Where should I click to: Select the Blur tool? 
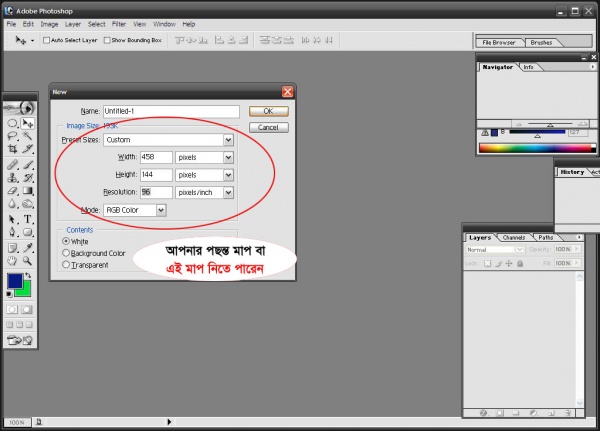(x=12, y=204)
